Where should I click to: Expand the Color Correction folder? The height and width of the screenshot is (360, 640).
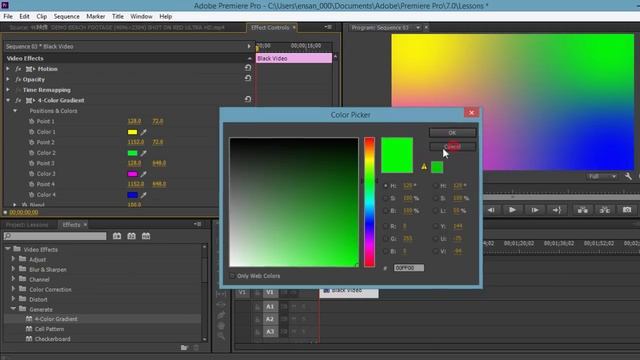pos(13,289)
